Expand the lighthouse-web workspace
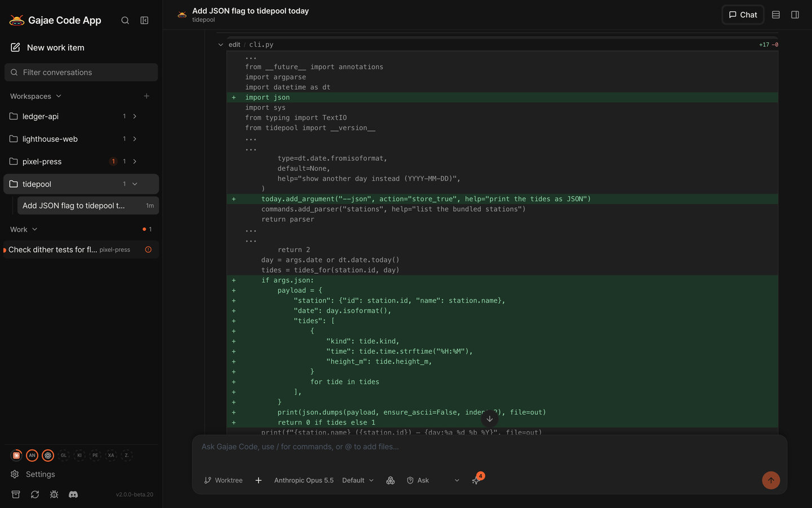This screenshot has width=812, height=508. (135, 139)
